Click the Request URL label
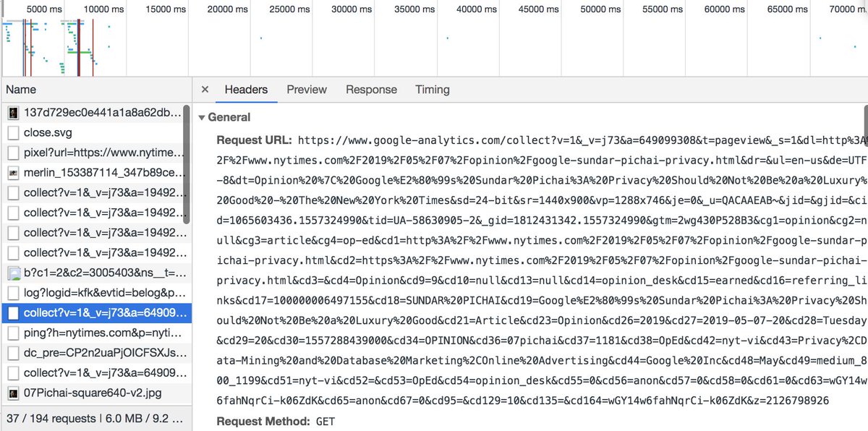 coord(254,140)
